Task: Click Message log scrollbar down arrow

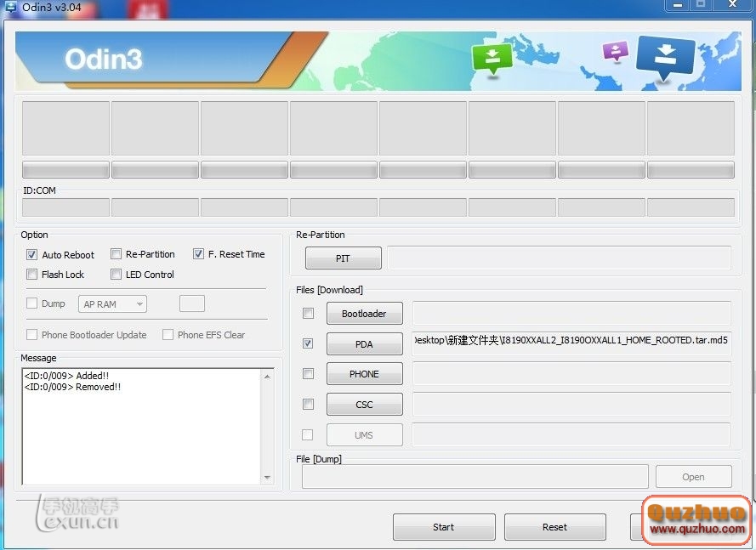Action: point(267,478)
